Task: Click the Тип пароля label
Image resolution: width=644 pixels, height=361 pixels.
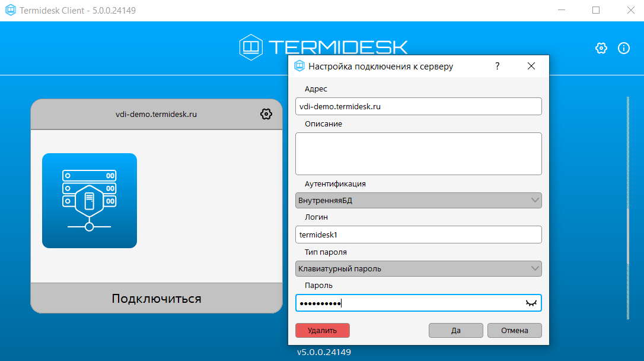Action: click(x=326, y=252)
